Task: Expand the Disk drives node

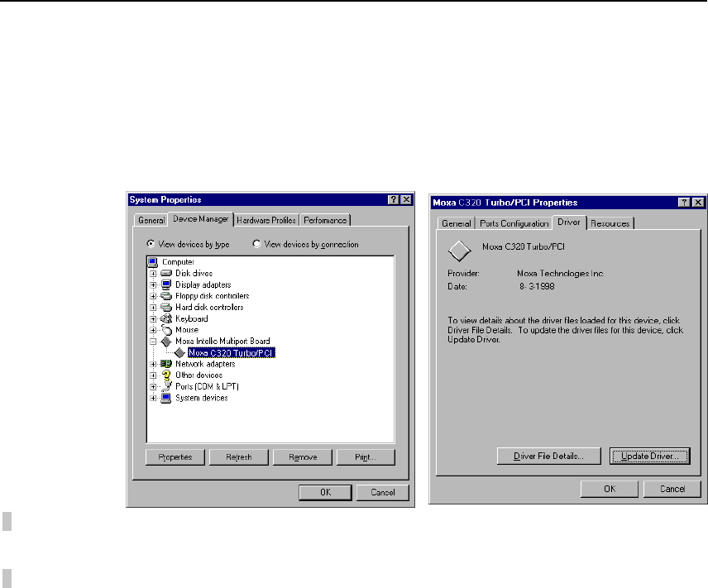Action: tap(153, 274)
